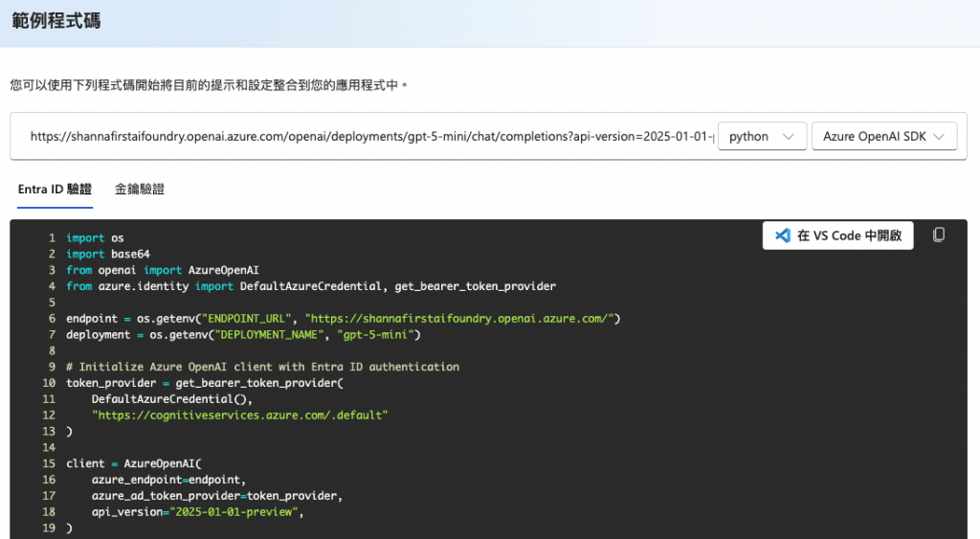Click the line 'import base64'
980x539 pixels.
coord(108,254)
